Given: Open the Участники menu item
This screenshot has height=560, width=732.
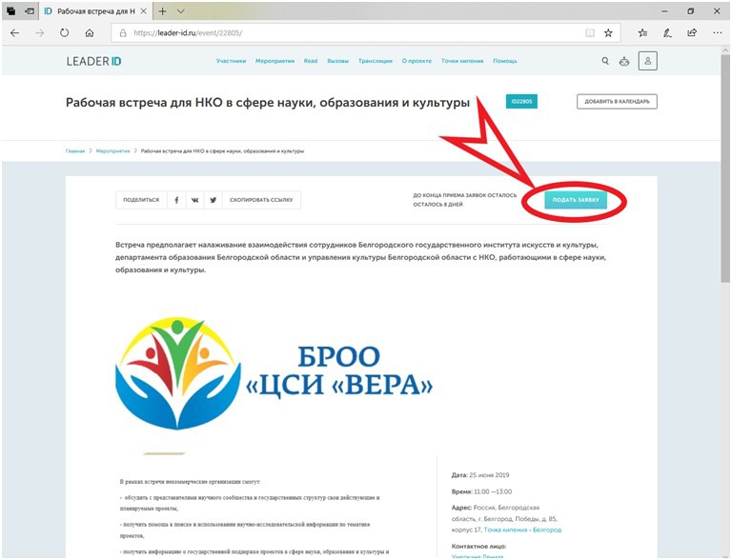Looking at the screenshot, I should 231,61.
